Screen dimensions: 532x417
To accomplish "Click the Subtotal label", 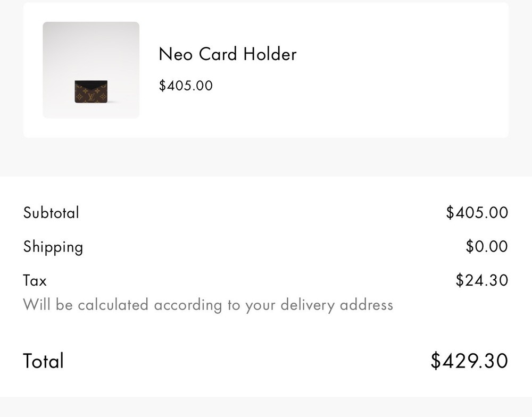I will pyautogui.click(x=51, y=213).
